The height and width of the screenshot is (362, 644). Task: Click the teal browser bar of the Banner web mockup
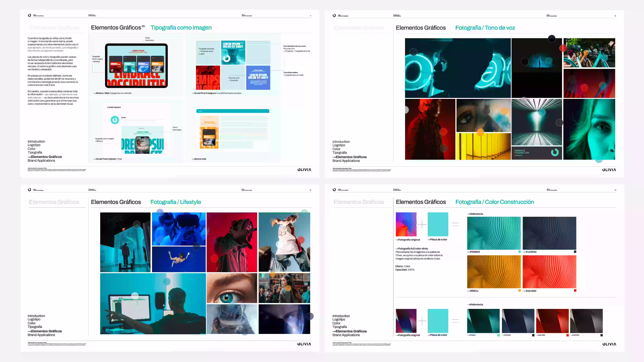point(233,111)
